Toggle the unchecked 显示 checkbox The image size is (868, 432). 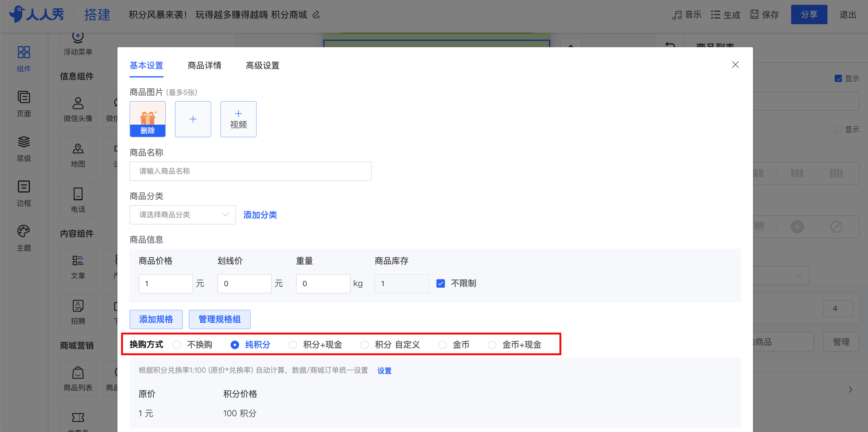tap(838, 129)
